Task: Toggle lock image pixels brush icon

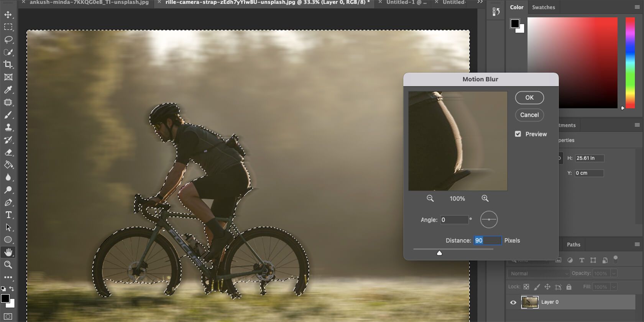Action: pyautogui.click(x=537, y=287)
